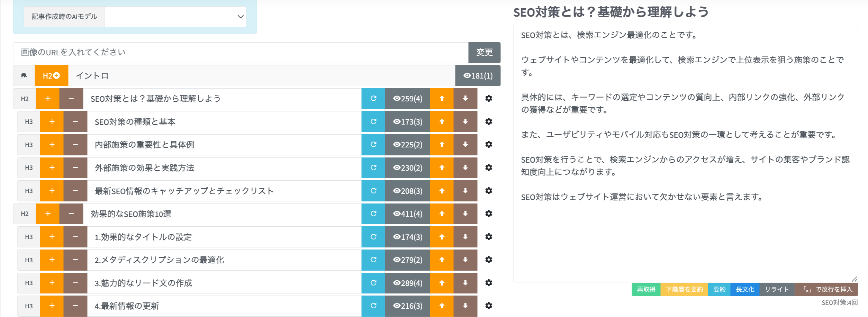This screenshot has height=317, width=868.
Task: Show preview of SEO対策とは？ row 259(4)
Action: pyautogui.click(x=407, y=99)
